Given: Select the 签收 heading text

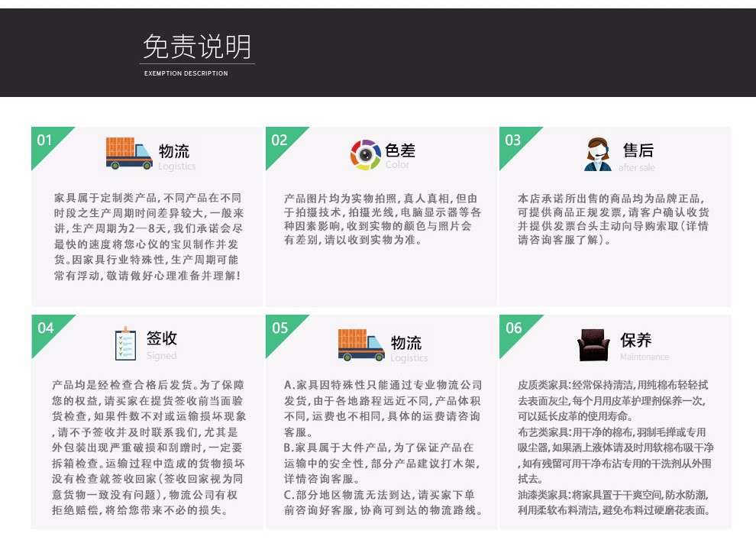Looking at the screenshot, I should click(x=162, y=338).
